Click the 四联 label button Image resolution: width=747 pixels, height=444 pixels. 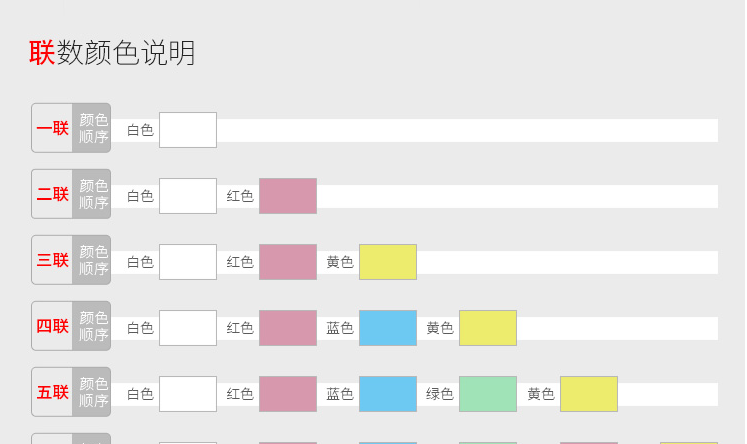point(52,326)
